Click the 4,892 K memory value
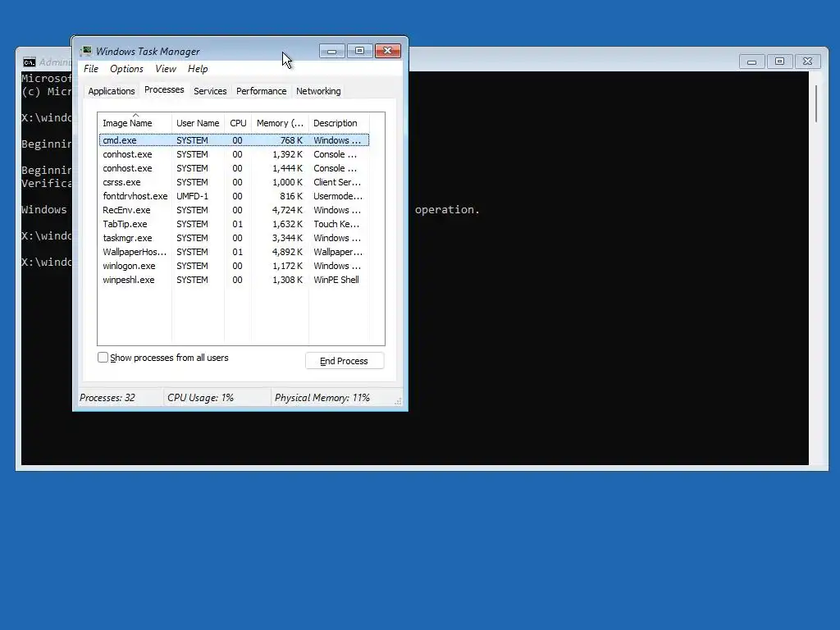Image resolution: width=840 pixels, height=630 pixels. pos(287,252)
